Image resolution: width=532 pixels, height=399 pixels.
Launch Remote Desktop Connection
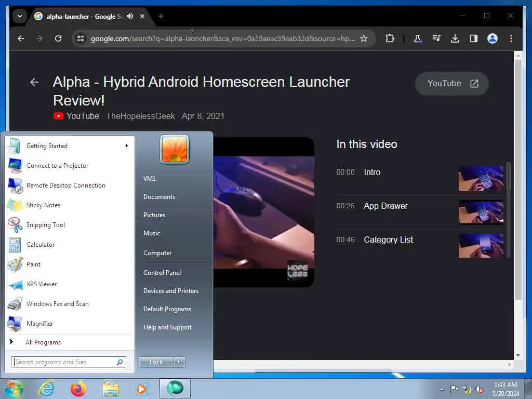click(70, 185)
